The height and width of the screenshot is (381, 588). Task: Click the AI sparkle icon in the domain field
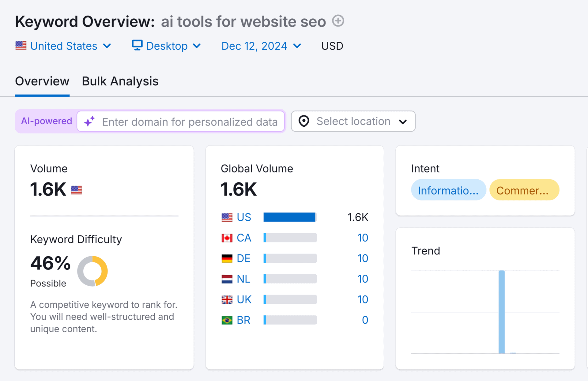(89, 121)
